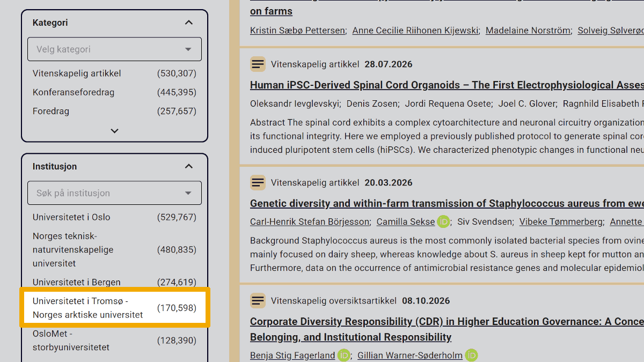The image size is (644, 362).
Task: Open Benja Stig Fagerland's ORCID iD icon
Action: click(x=343, y=356)
